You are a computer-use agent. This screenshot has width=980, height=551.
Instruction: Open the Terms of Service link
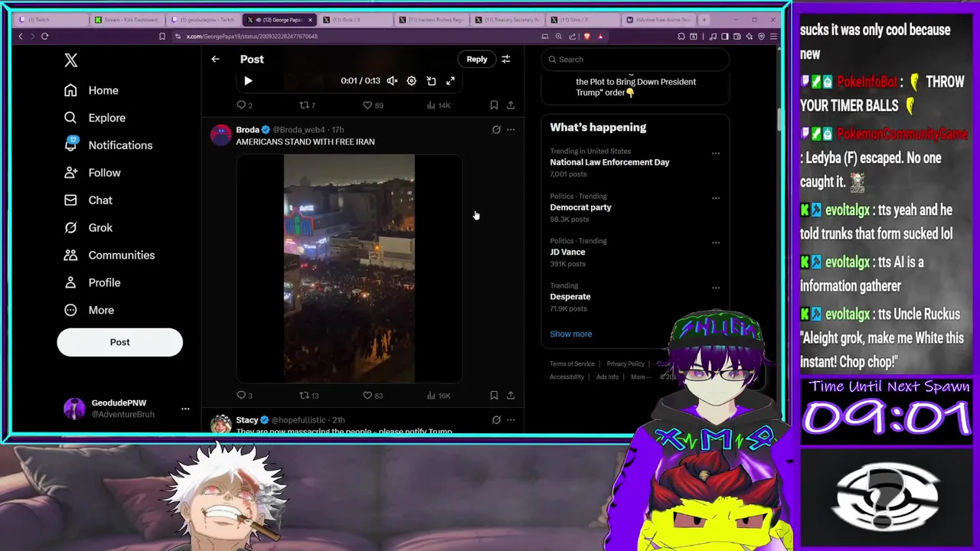click(x=572, y=364)
